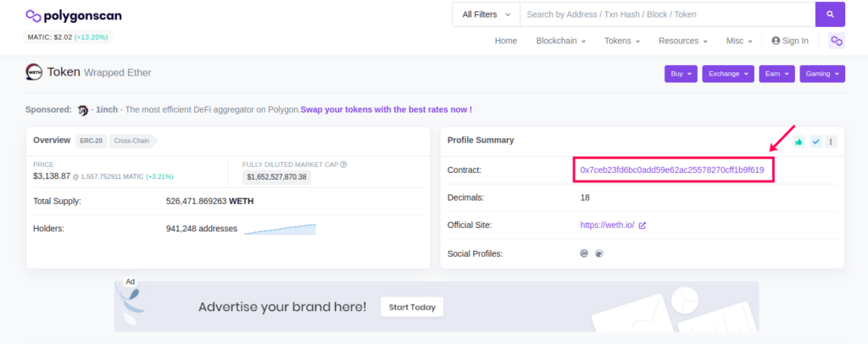Click the Decimals value 18
Image resolution: width=868 pixels, height=344 pixels.
(x=585, y=197)
